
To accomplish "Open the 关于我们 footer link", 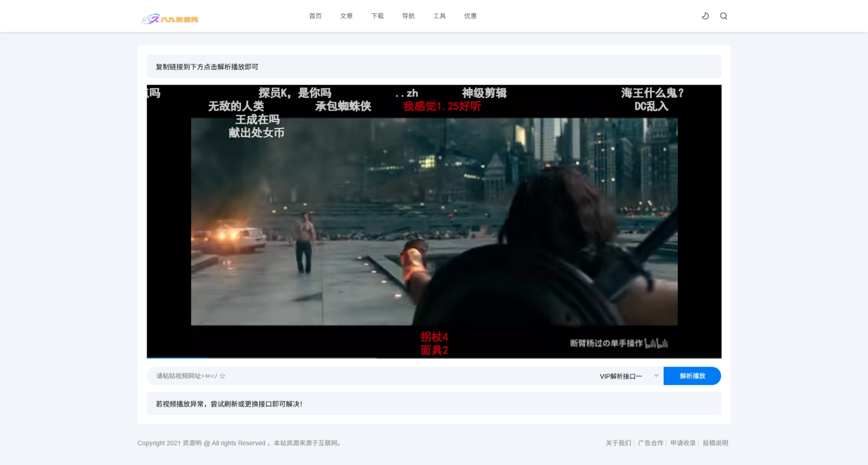I will click(618, 443).
